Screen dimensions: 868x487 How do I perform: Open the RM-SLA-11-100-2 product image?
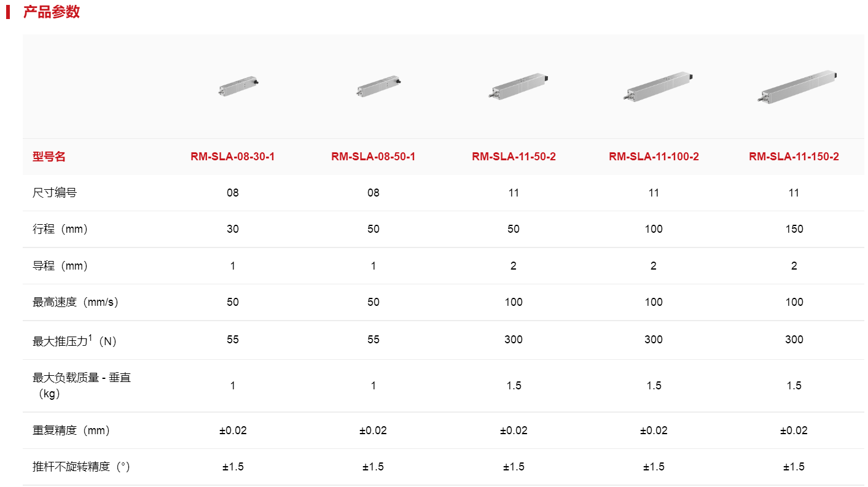coord(657,87)
